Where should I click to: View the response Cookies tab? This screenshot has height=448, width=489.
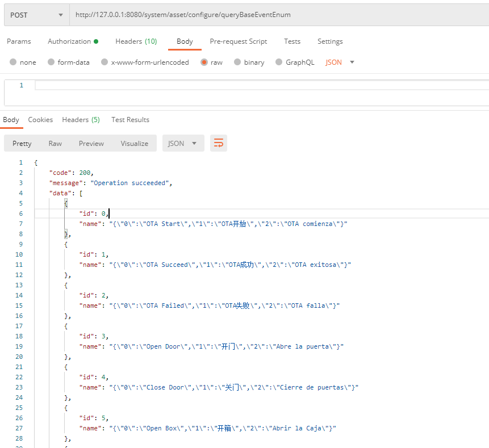[40, 120]
